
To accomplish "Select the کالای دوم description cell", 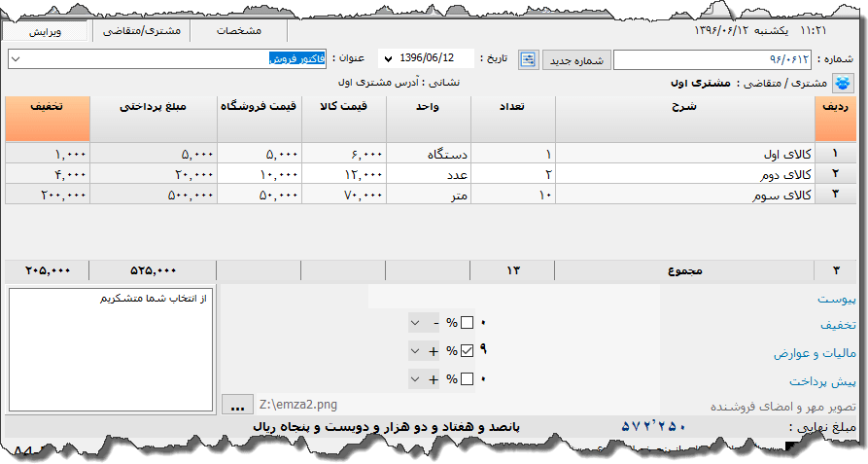I will 684,174.
